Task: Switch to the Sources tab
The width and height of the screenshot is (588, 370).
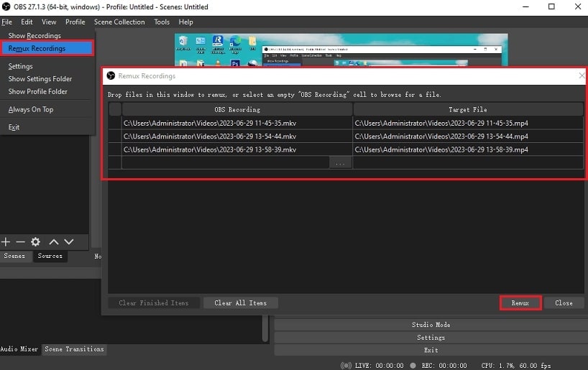Action: point(50,256)
